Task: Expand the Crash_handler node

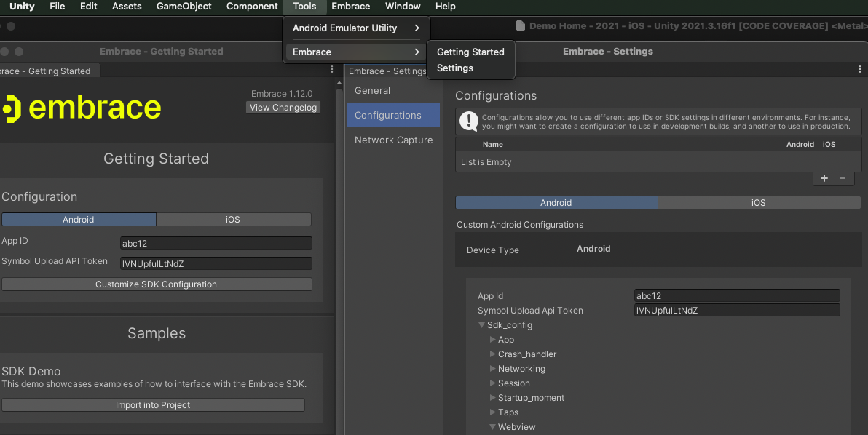Action: point(493,354)
